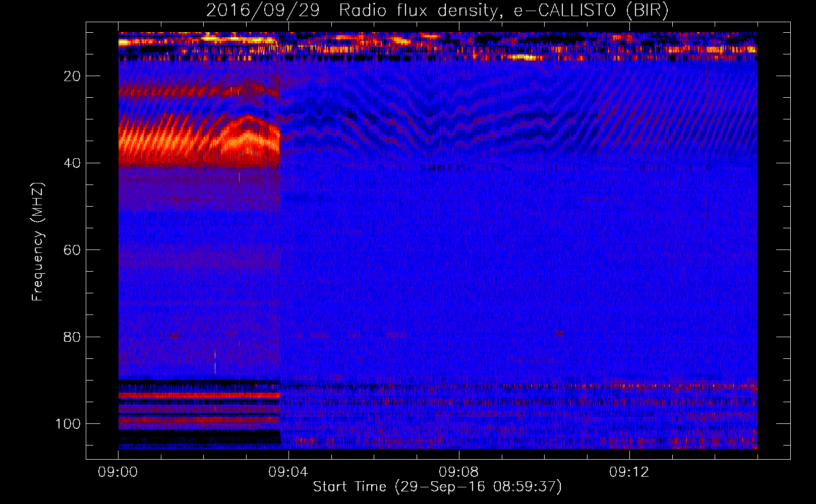Screen dimensions: 816x504
Task: Click the '09:08' time tick label
Action: click(459, 472)
